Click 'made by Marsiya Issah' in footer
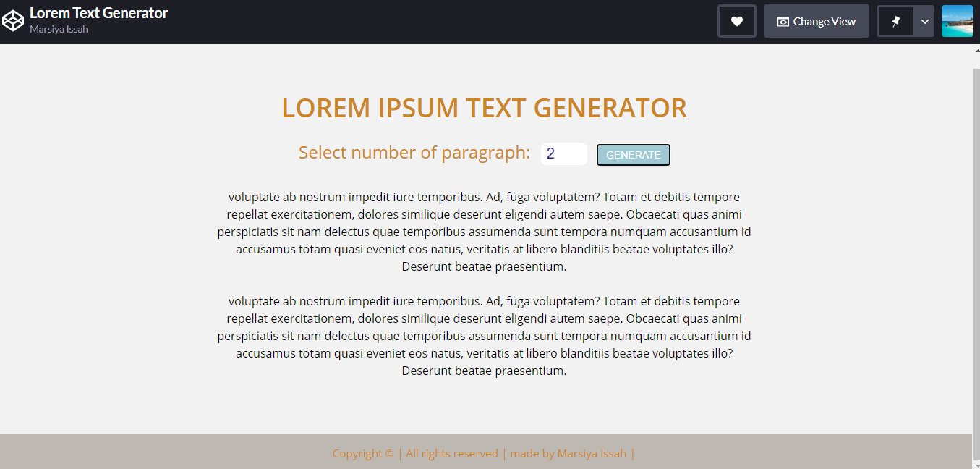 568,453
